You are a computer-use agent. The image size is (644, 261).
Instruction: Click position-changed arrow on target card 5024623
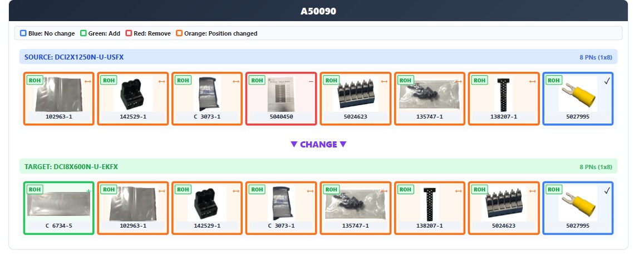pyautogui.click(x=533, y=191)
